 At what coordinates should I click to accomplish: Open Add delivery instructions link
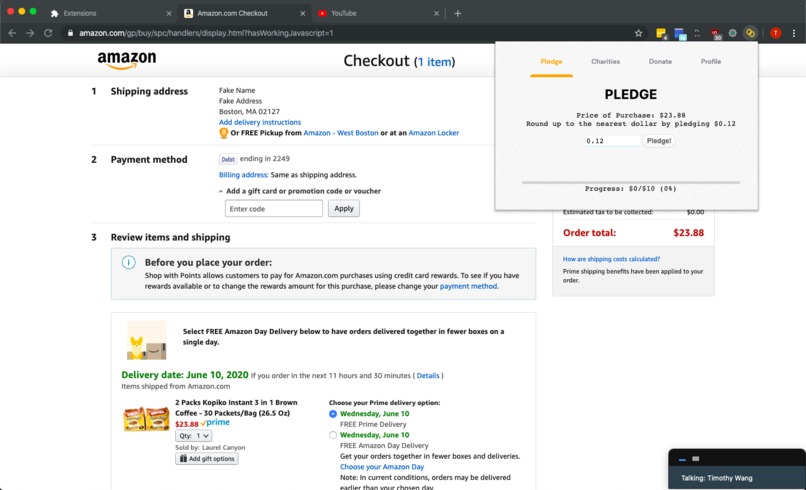click(x=260, y=122)
